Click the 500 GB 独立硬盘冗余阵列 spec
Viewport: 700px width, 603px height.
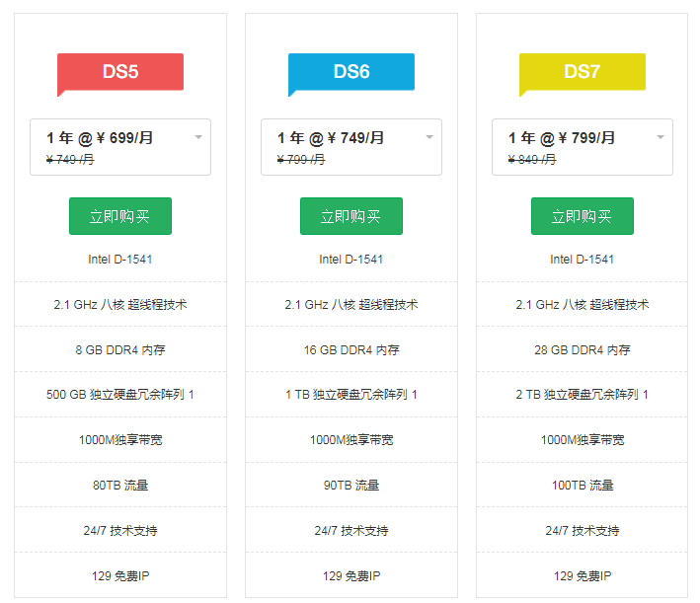(120, 395)
